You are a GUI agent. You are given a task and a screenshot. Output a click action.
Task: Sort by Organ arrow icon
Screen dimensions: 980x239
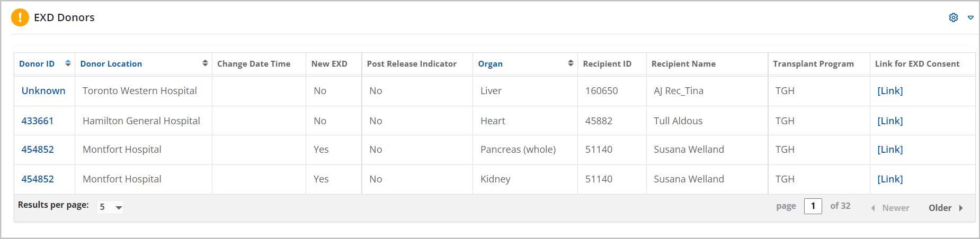click(x=571, y=63)
